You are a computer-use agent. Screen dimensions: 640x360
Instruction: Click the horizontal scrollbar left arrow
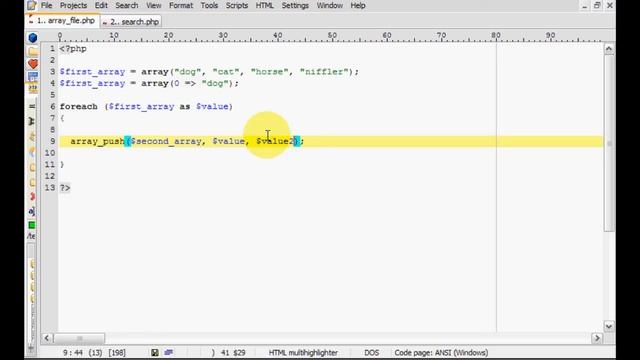coord(47,338)
